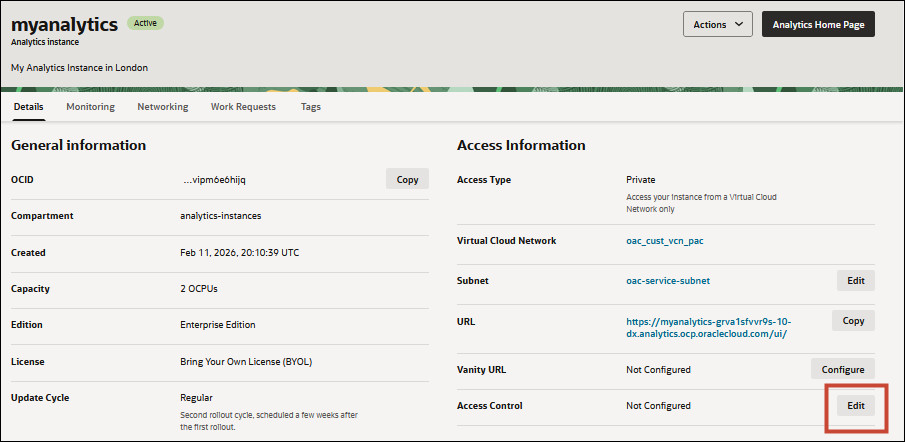Viewport: 905px width, 442px height.
Task: Click the Analytics Home Page button
Action: pos(818,24)
